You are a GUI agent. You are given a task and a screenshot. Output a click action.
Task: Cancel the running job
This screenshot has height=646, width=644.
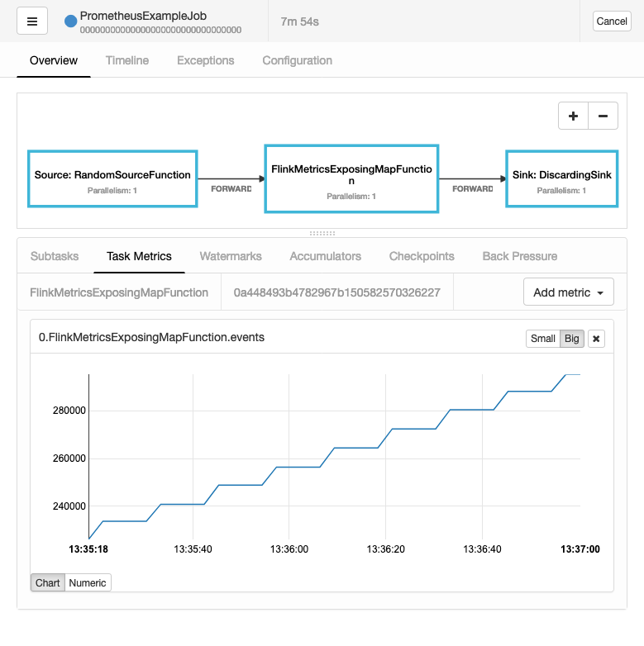click(612, 21)
